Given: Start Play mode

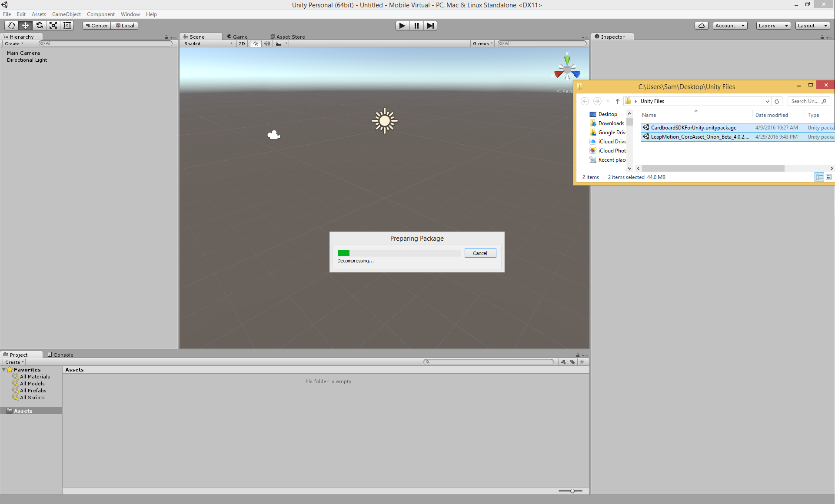Looking at the screenshot, I should [403, 26].
